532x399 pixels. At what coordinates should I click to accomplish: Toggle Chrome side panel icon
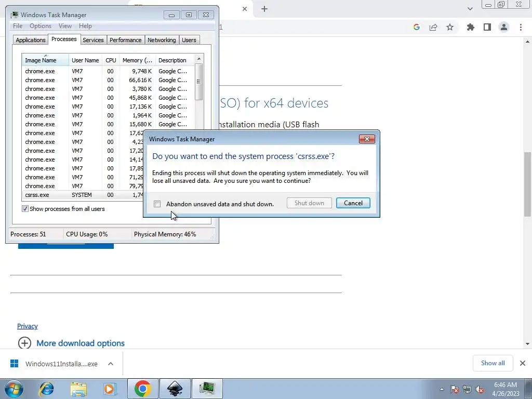coord(487,27)
